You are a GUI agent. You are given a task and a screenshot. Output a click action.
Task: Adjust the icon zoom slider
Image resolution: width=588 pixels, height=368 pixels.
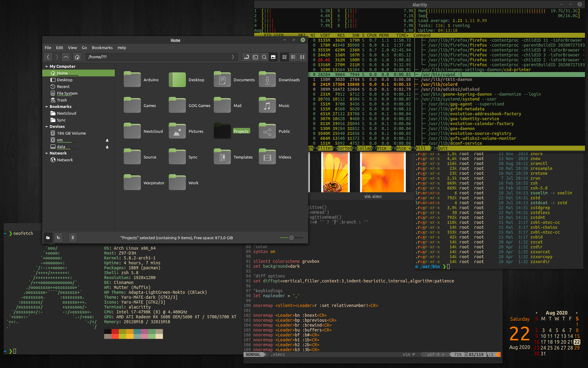pyautogui.click(x=291, y=238)
